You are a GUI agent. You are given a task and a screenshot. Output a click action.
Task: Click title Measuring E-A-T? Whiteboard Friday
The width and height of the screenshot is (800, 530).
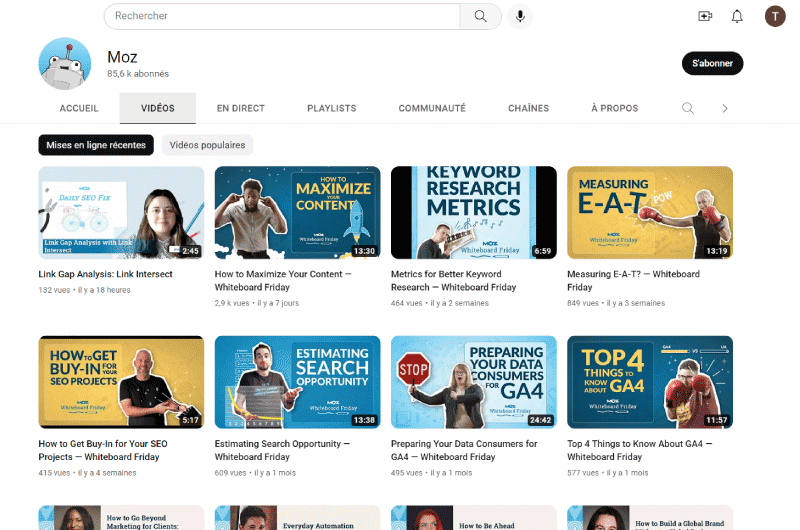coord(633,281)
